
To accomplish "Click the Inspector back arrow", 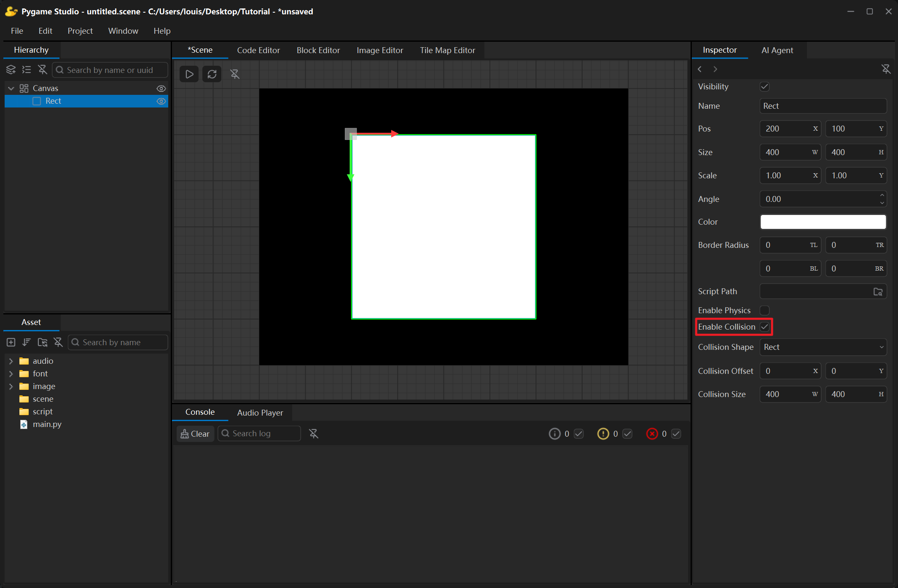I will click(700, 69).
